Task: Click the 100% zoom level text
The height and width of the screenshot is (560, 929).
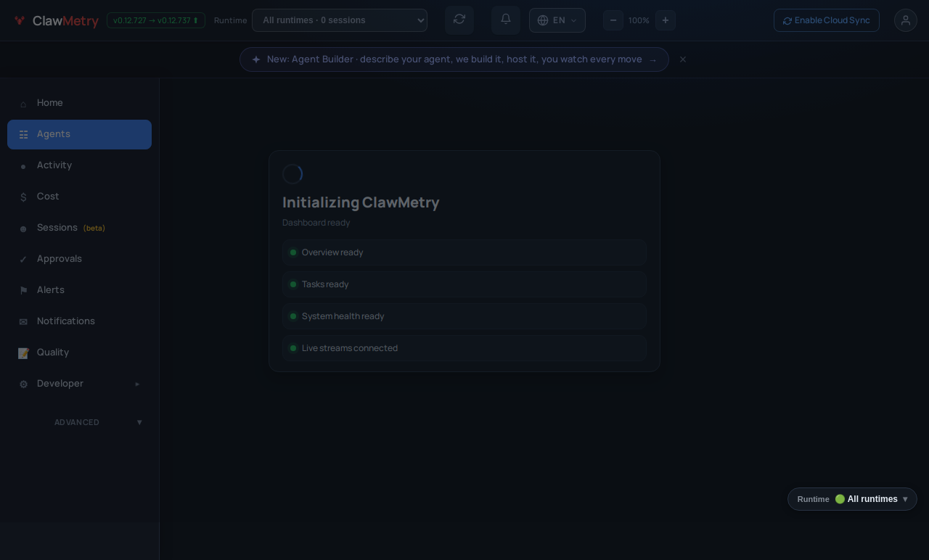Action: coord(639,20)
